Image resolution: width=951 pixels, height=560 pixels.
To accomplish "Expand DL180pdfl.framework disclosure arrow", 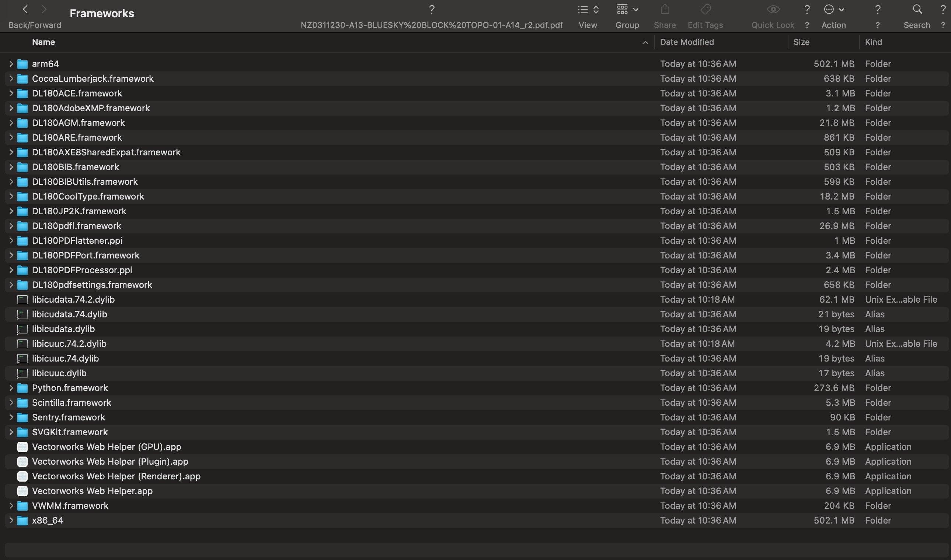I will [x=11, y=226].
